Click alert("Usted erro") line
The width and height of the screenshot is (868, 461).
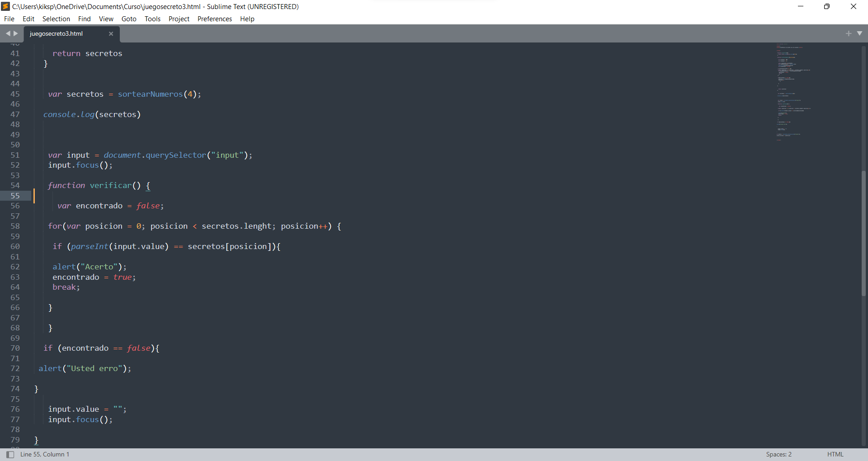point(85,368)
